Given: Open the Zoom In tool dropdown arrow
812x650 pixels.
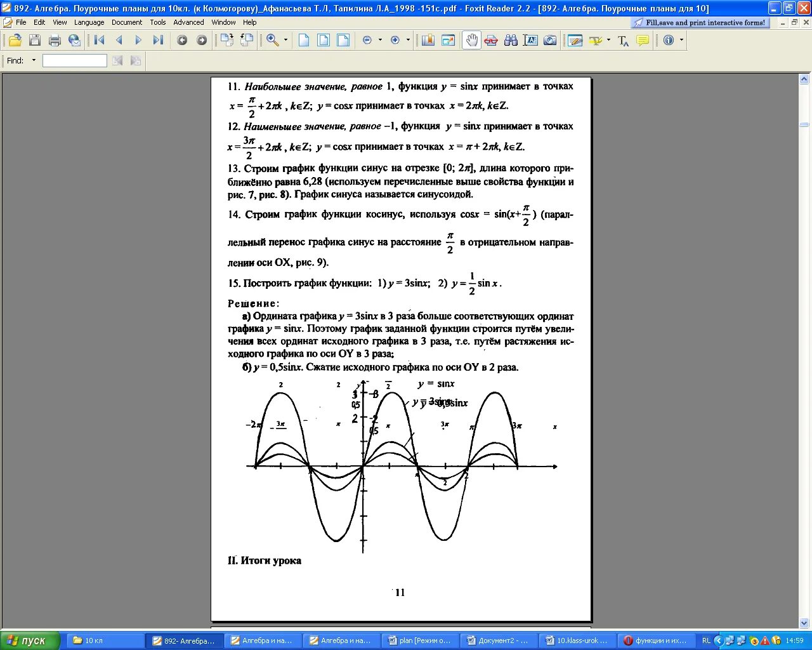Looking at the screenshot, I should point(285,40).
